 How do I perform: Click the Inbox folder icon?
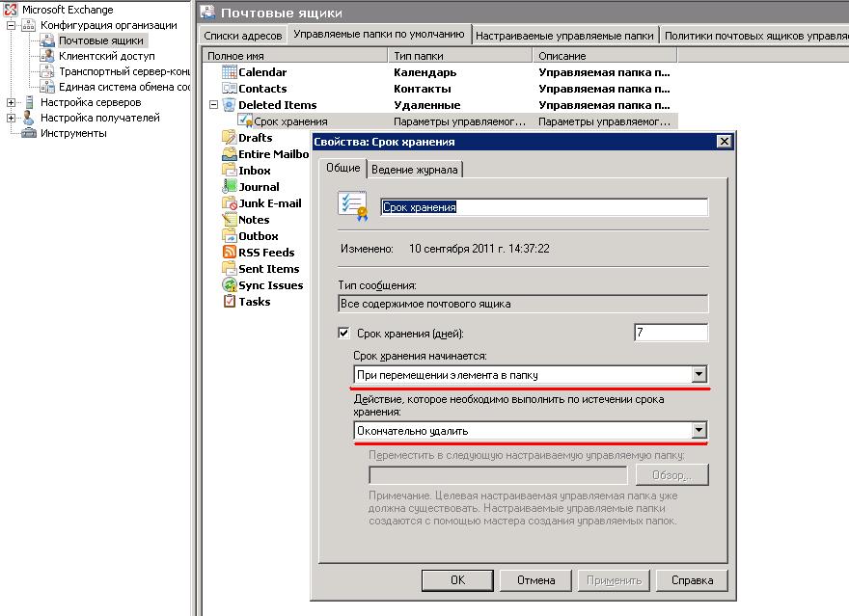[230, 170]
